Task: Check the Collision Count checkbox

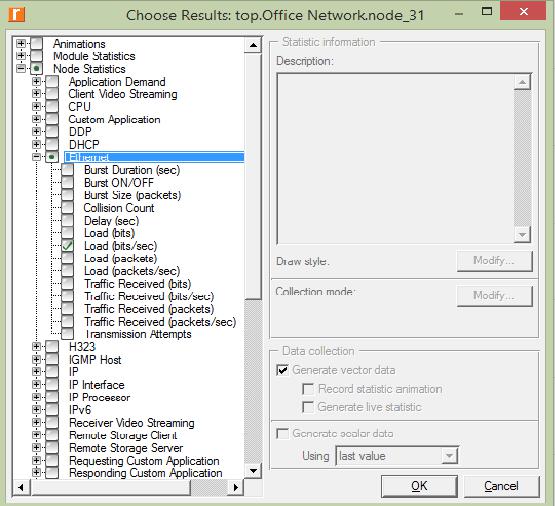Action: coord(67,208)
